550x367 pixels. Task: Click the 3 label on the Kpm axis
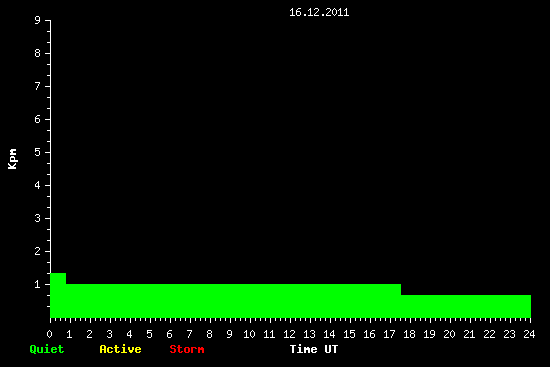click(38, 218)
